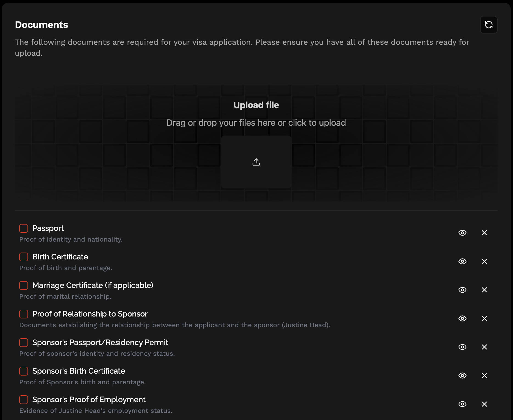This screenshot has height=420, width=513.
Task: View the Birth Certificate with eye icon
Action: (x=462, y=261)
